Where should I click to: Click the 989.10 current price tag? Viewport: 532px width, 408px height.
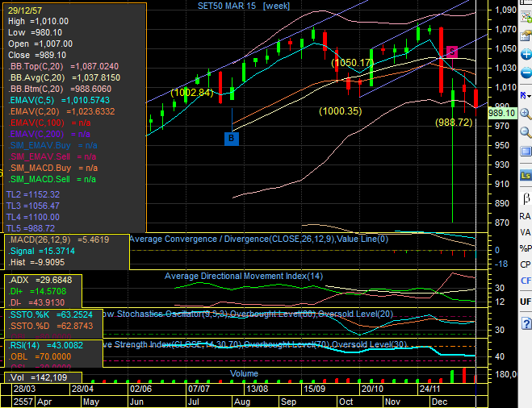pos(502,113)
